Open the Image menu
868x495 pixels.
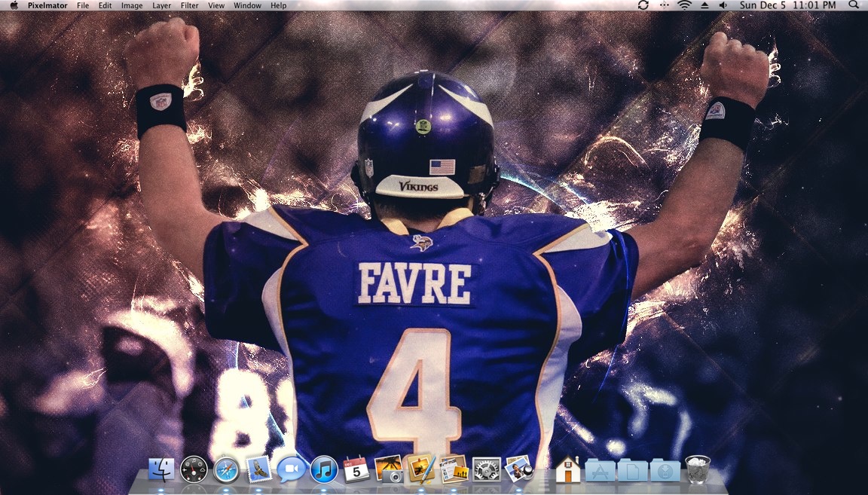(132, 5)
